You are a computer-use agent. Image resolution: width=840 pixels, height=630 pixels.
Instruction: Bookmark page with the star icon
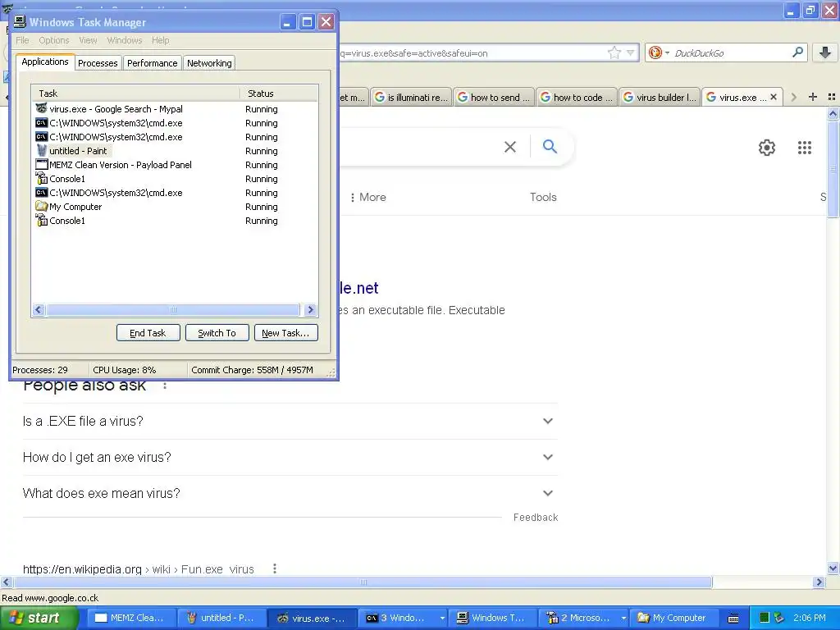614,52
